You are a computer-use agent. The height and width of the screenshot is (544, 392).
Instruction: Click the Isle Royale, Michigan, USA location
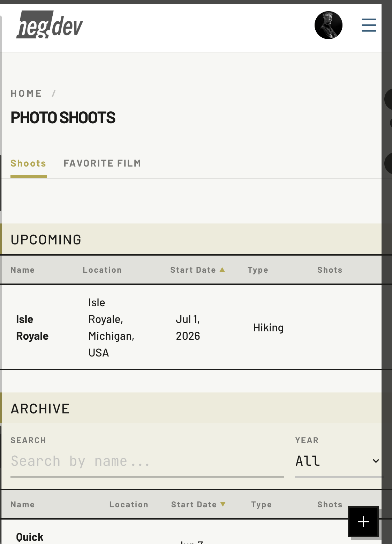[111, 328]
